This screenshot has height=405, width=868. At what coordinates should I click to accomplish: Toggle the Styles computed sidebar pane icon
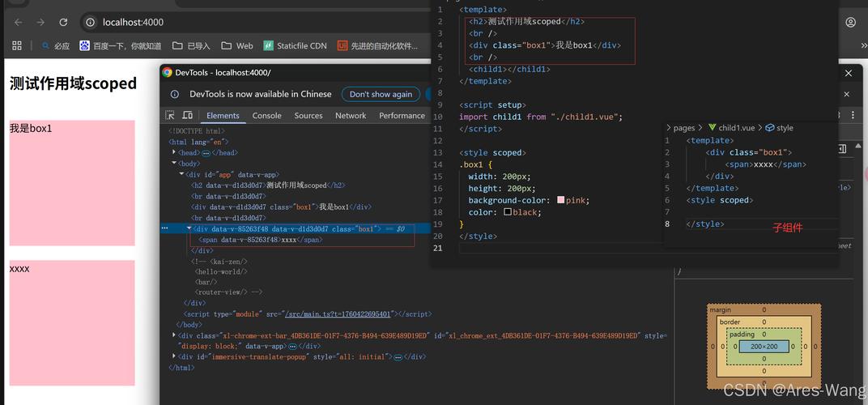coord(842,148)
